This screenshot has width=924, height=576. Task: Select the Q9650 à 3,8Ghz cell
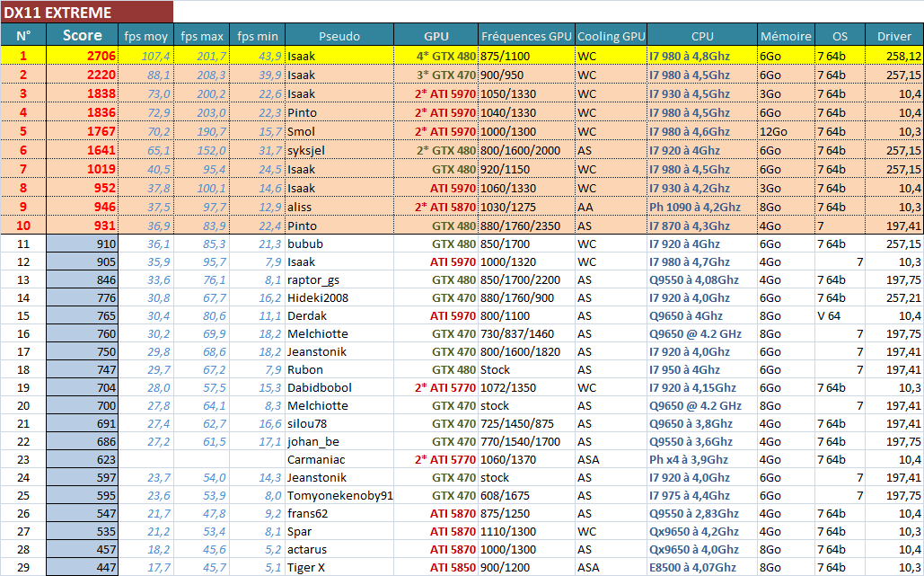(702, 423)
